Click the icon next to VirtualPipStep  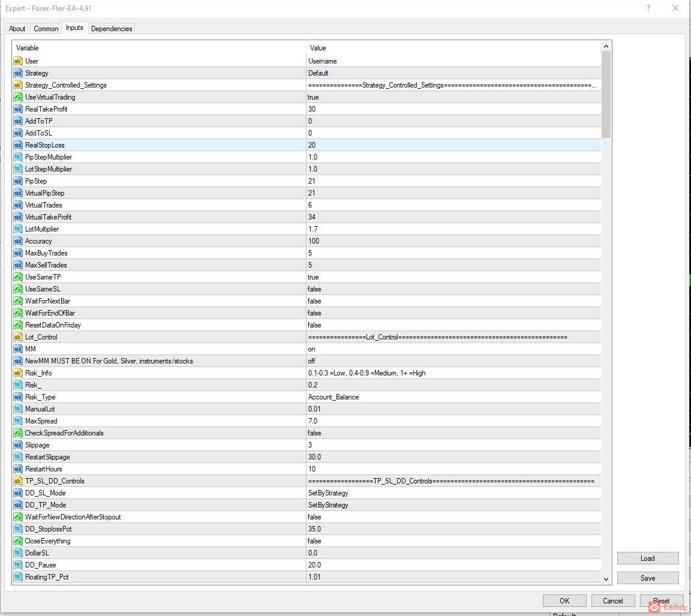[x=17, y=193]
